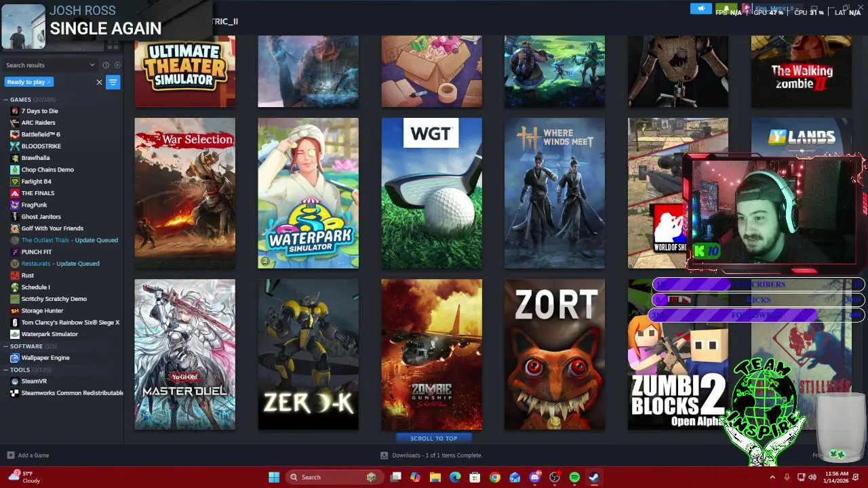Click the Wallpaper Engine icon
The height and width of the screenshot is (488, 868).
point(15,358)
